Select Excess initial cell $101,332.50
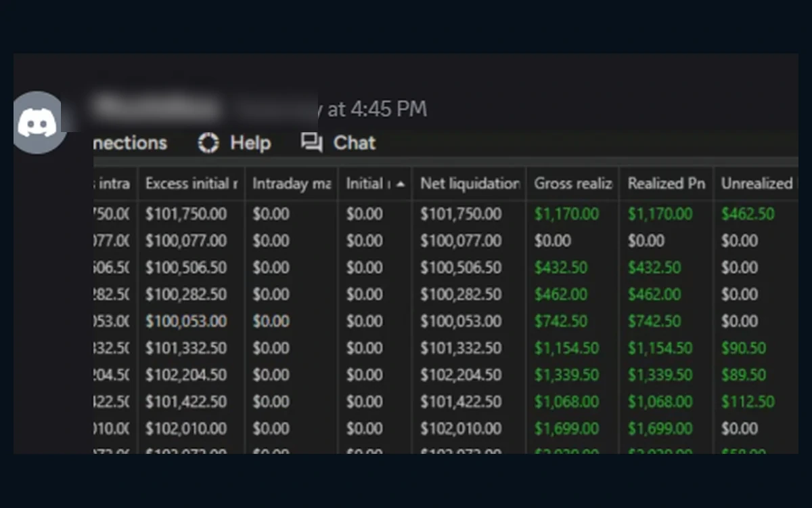 (186, 348)
